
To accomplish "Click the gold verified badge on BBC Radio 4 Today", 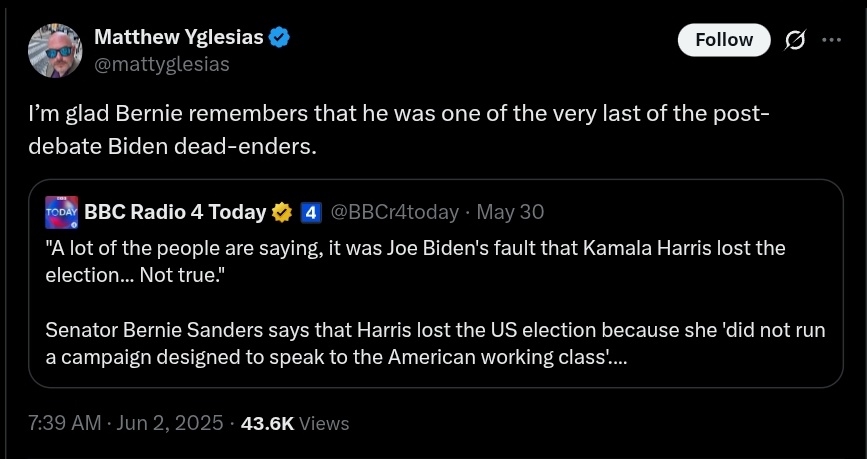I will 283,212.
